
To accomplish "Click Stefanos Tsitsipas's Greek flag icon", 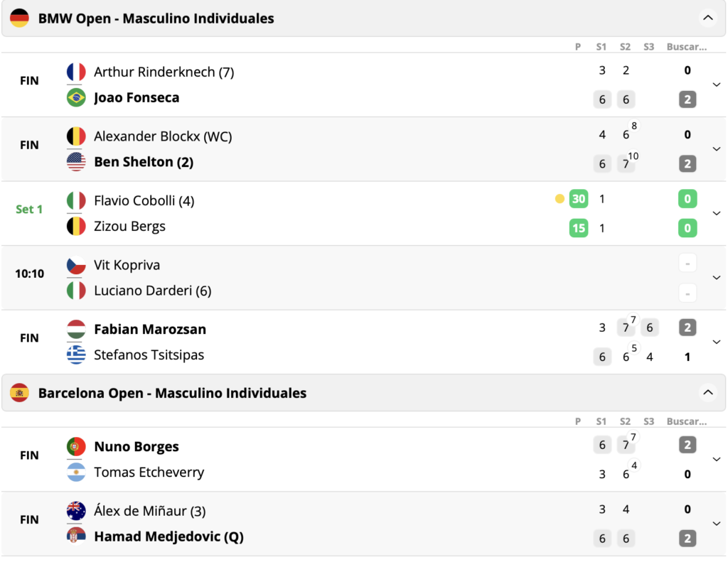I will click(76, 355).
